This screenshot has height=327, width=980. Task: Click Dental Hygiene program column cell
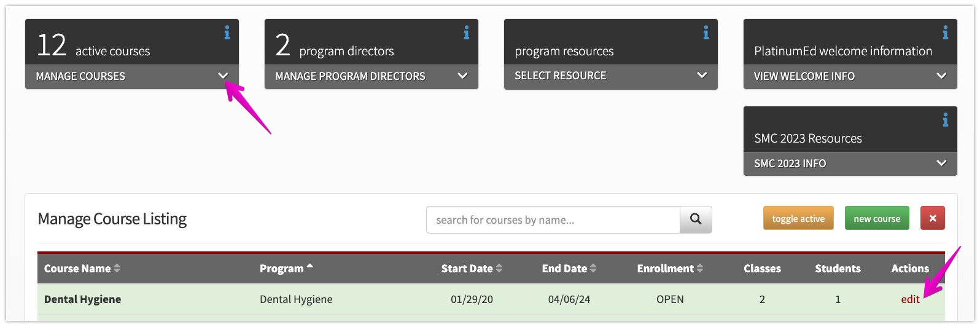[x=296, y=299]
